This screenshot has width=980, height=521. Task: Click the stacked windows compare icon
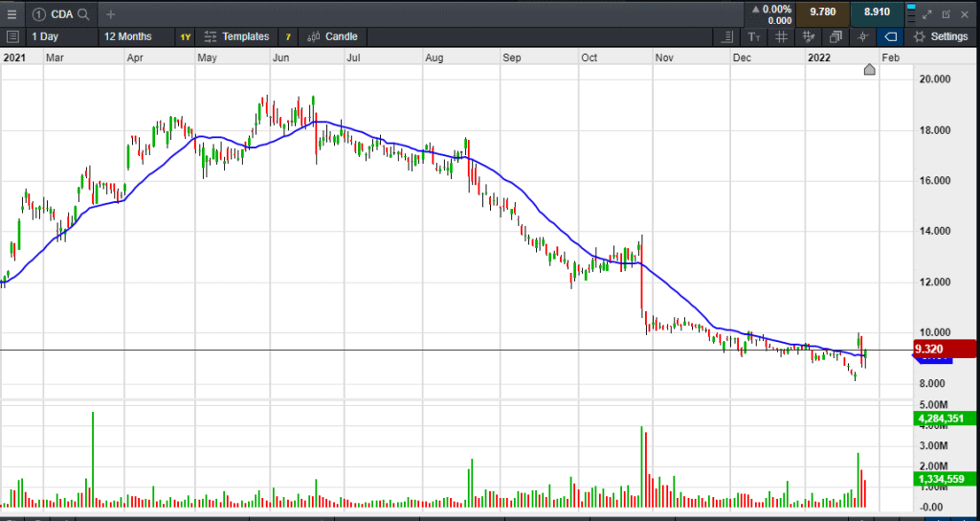tap(835, 36)
